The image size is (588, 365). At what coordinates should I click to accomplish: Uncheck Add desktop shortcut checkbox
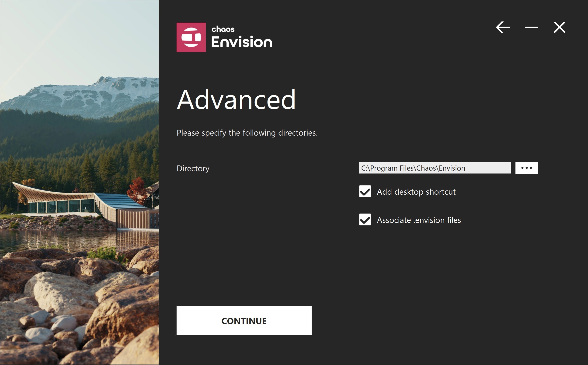point(365,191)
